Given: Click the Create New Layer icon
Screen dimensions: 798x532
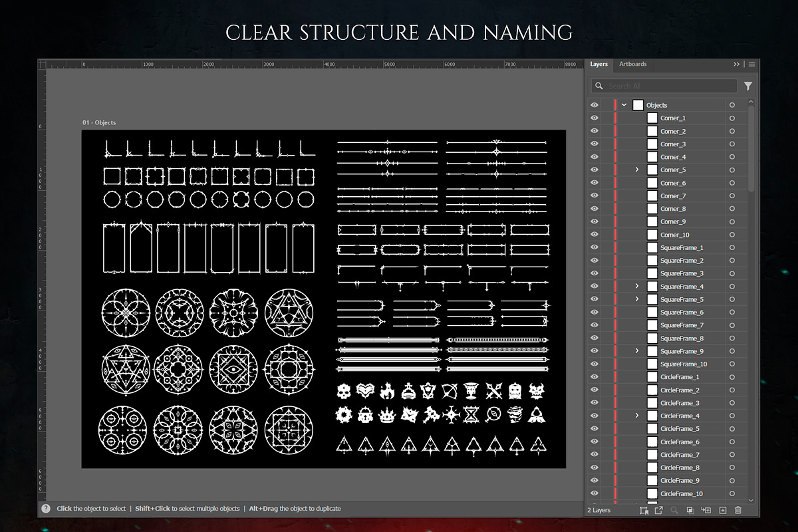Looking at the screenshot, I should pyautogui.click(x=723, y=510).
